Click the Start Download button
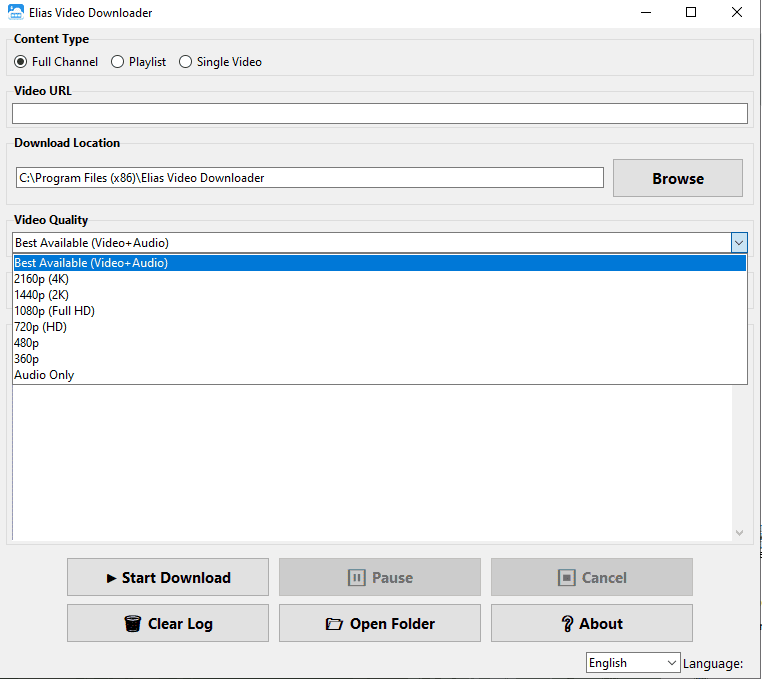This screenshot has height=679, width=762. [168, 577]
